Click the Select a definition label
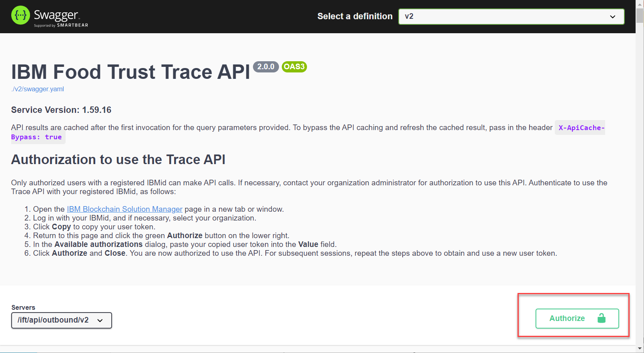644x353 pixels. (x=355, y=16)
